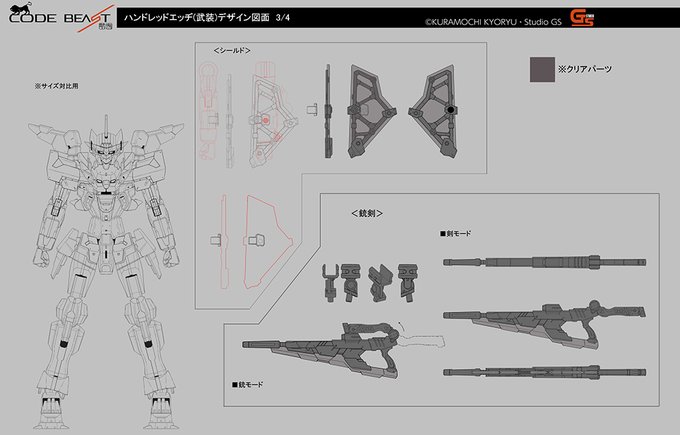Click the black mounting hole on right shield
Viewport: 680px width, 435px height.
[x=451, y=110]
